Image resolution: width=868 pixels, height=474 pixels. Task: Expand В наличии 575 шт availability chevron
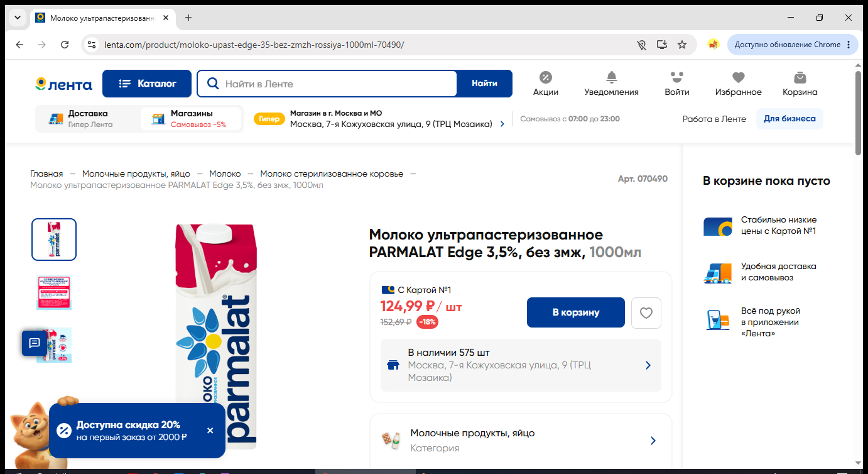click(648, 365)
